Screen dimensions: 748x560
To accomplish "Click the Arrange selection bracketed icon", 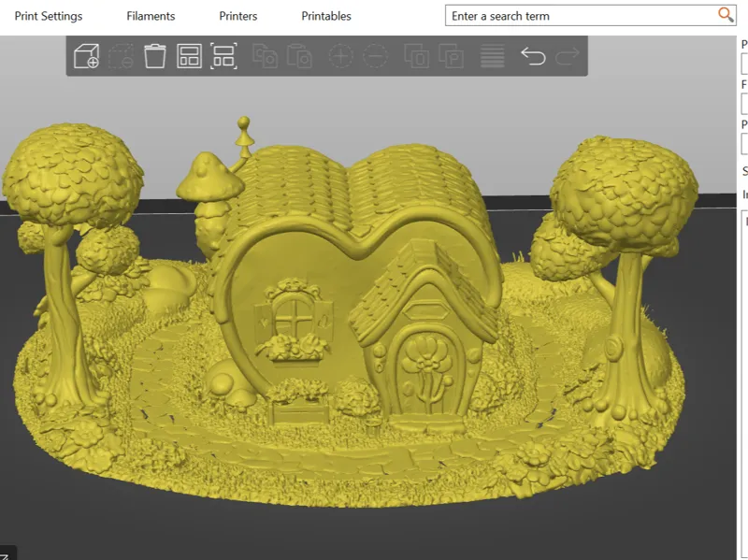I will point(223,56).
